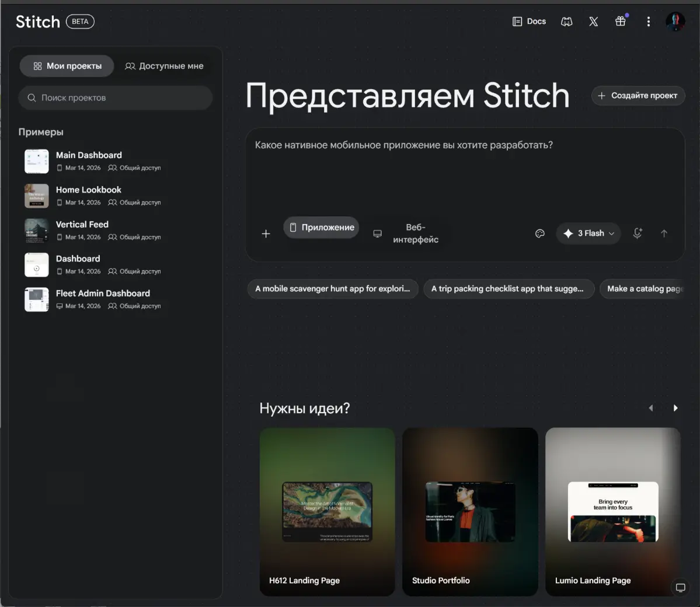Image resolution: width=700 pixels, height=607 pixels.
Task: Open Studio Portfolio idea card
Action: [470, 511]
